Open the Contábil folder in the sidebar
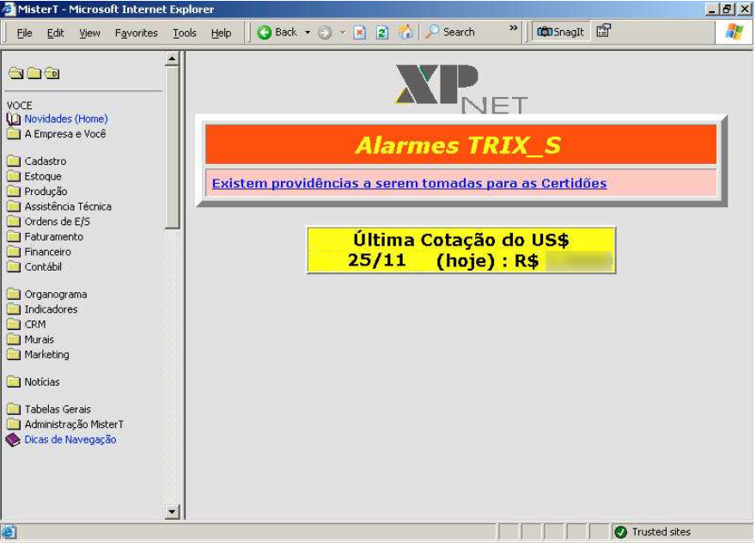The height and width of the screenshot is (543, 756). tap(15, 267)
